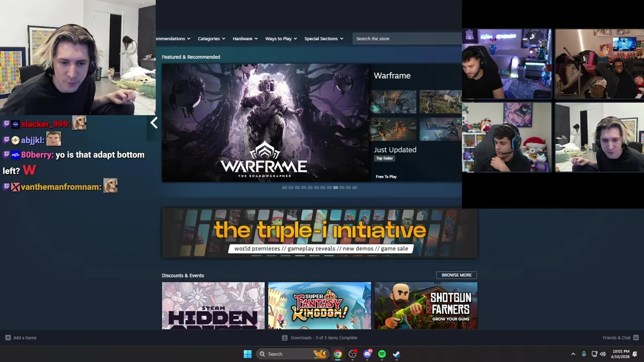Open the Warframe featured banner image

click(265, 123)
